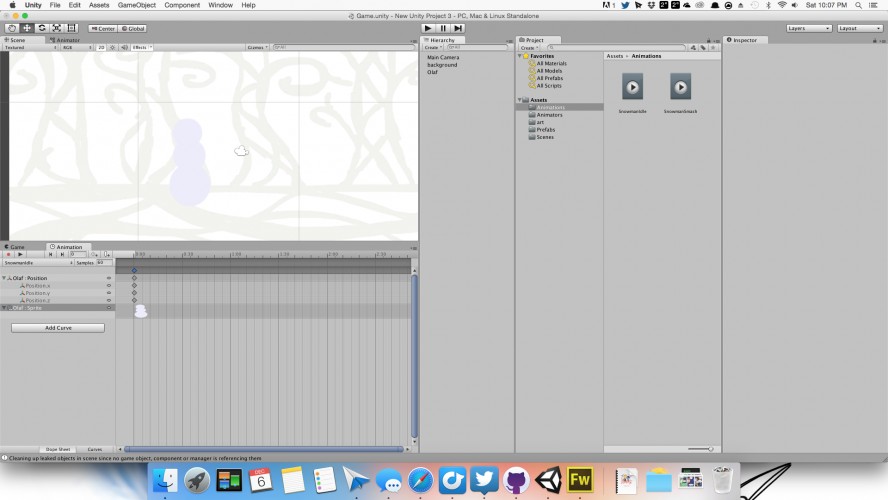
Task: Toggle Center pivot mode button
Action: [x=103, y=28]
